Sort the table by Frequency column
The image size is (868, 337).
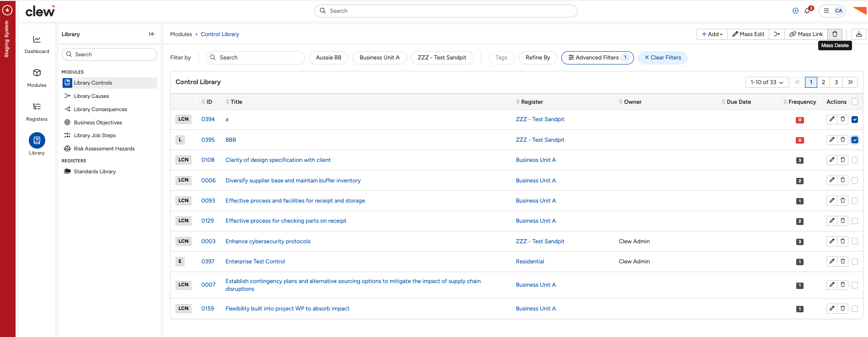coord(799,102)
